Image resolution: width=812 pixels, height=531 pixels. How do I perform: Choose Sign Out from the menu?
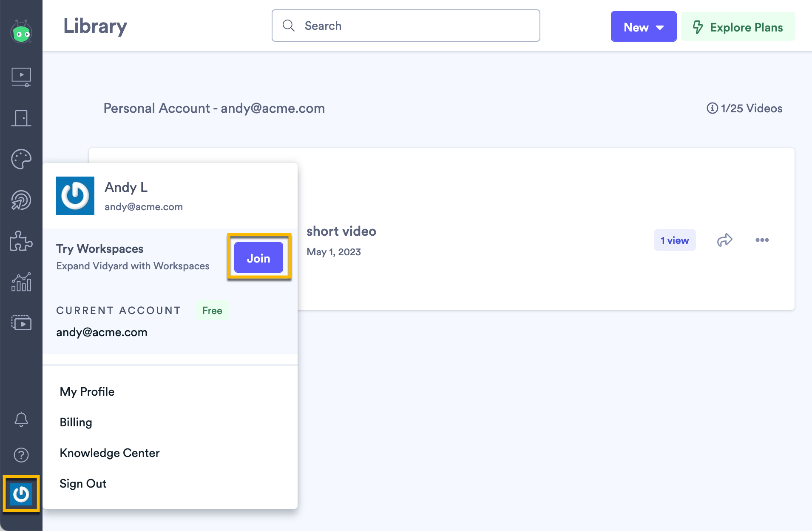83,483
